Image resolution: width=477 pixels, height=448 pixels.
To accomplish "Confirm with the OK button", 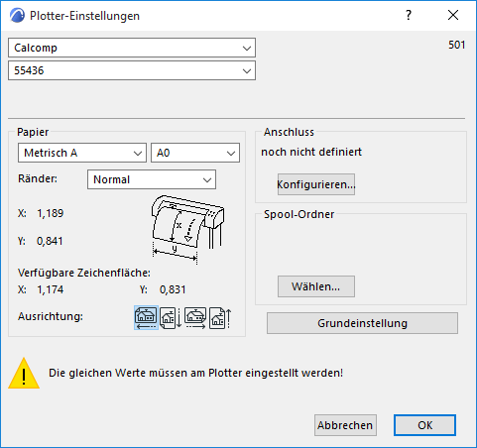I will point(424,425).
